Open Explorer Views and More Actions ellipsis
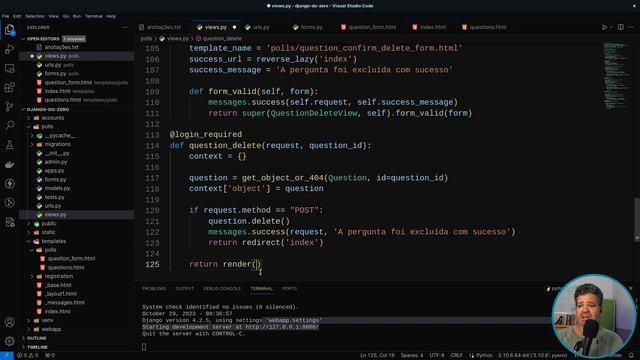The height and width of the screenshot is (360, 640). click(125, 27)
